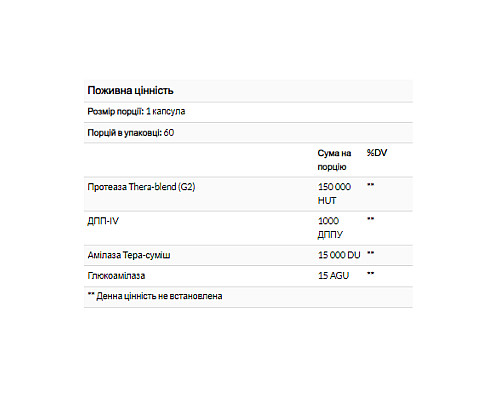Click the number 60 in servings row

pyautogui.click(x=169, y=133)
